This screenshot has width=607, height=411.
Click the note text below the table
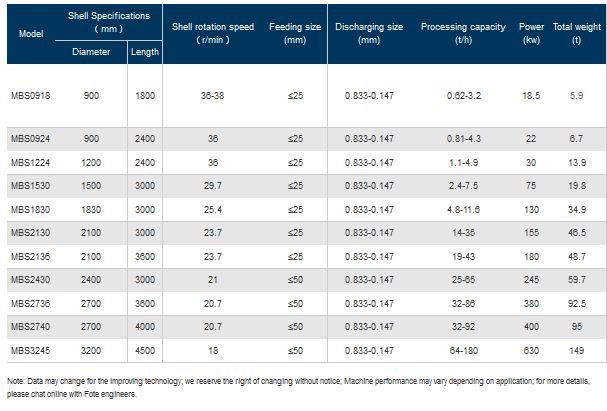pos(300,387)
